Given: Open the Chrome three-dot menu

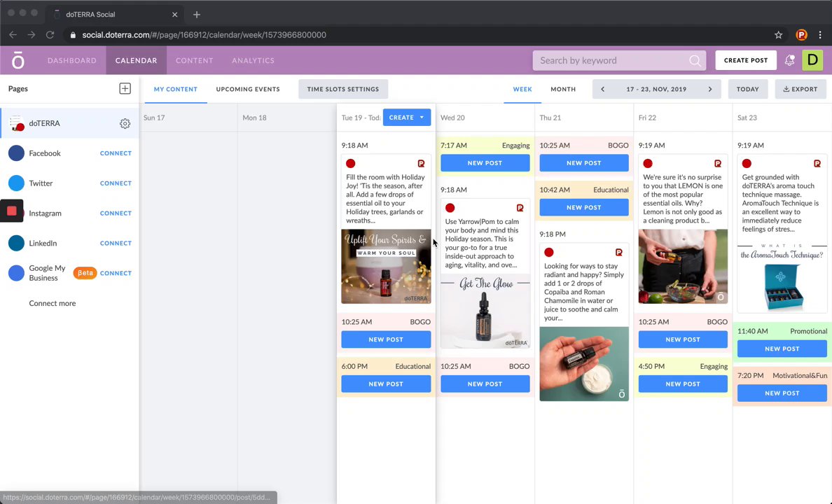Looking at the screenshot, I should tap(820, 35).
